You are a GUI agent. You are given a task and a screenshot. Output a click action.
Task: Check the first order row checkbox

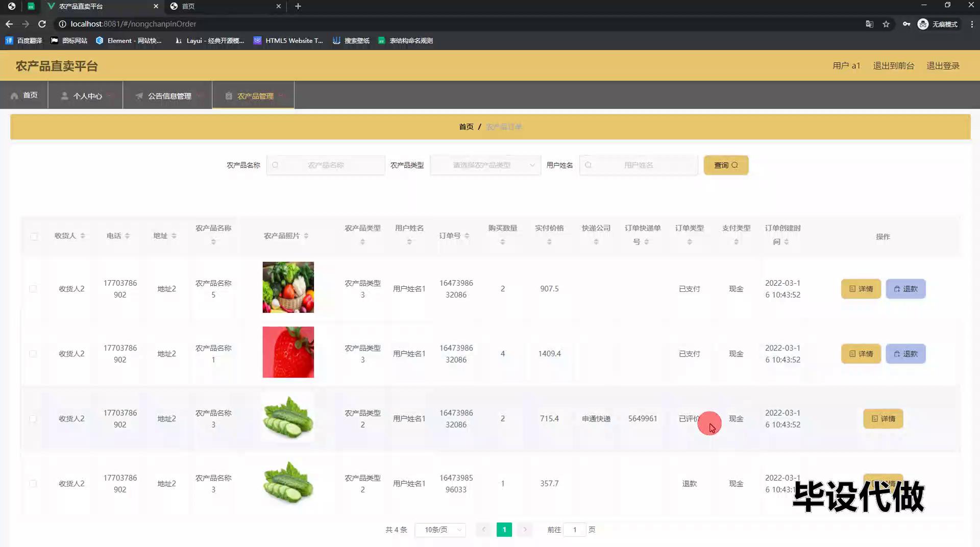33,289
